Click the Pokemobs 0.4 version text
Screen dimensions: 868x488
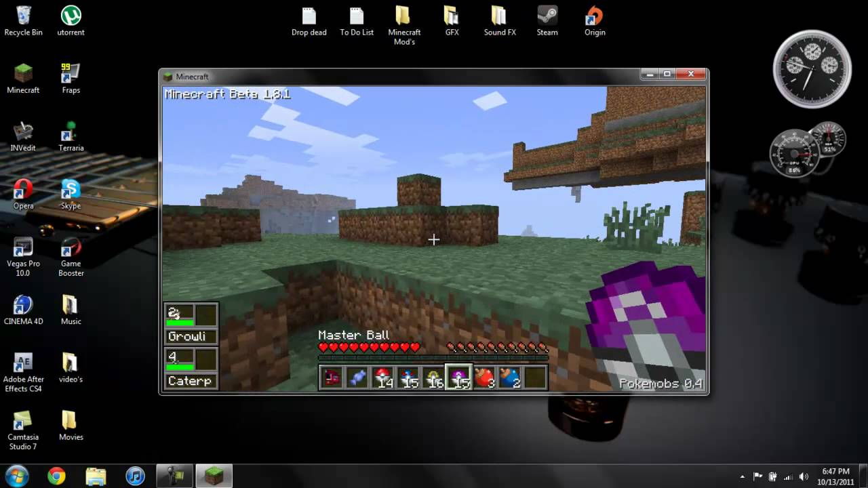click(660, 384)
